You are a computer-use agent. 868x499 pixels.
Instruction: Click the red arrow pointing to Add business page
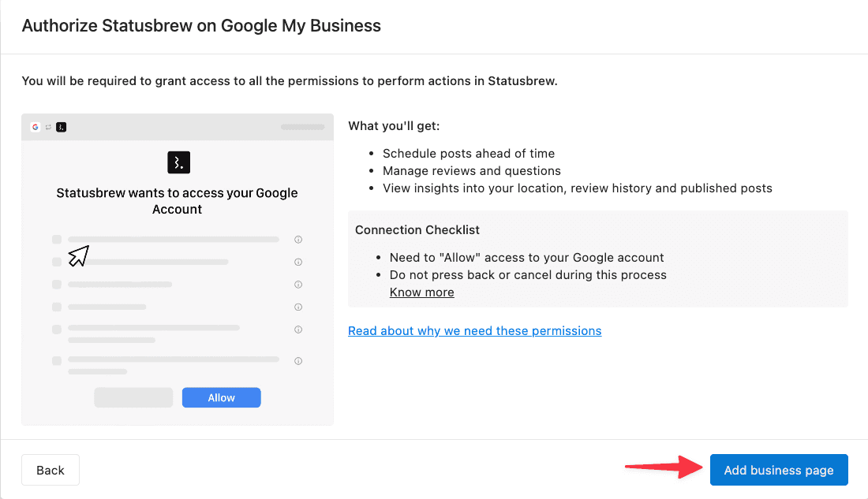(x=664, y=467)
